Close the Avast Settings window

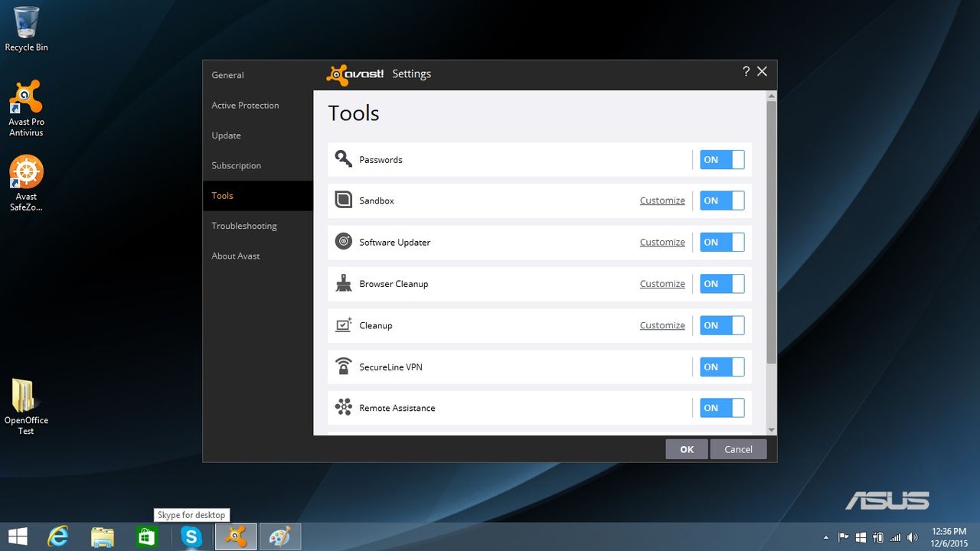762,71
